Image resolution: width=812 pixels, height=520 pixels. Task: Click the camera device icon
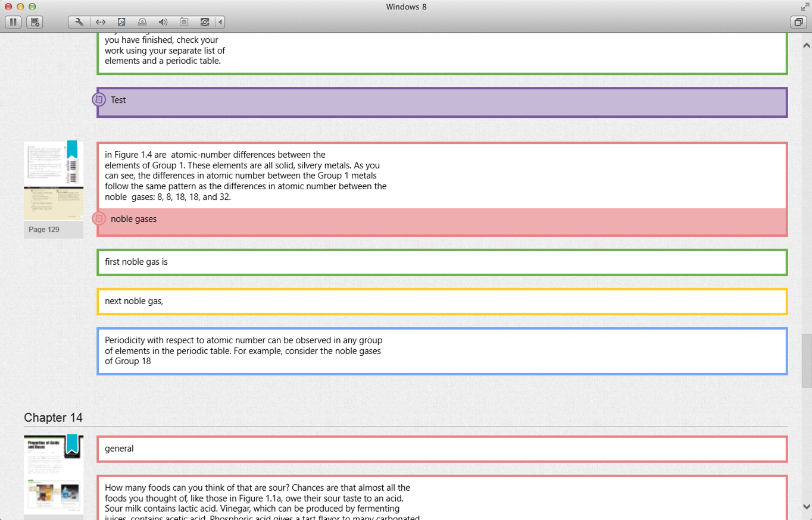(x=184, y=22)
